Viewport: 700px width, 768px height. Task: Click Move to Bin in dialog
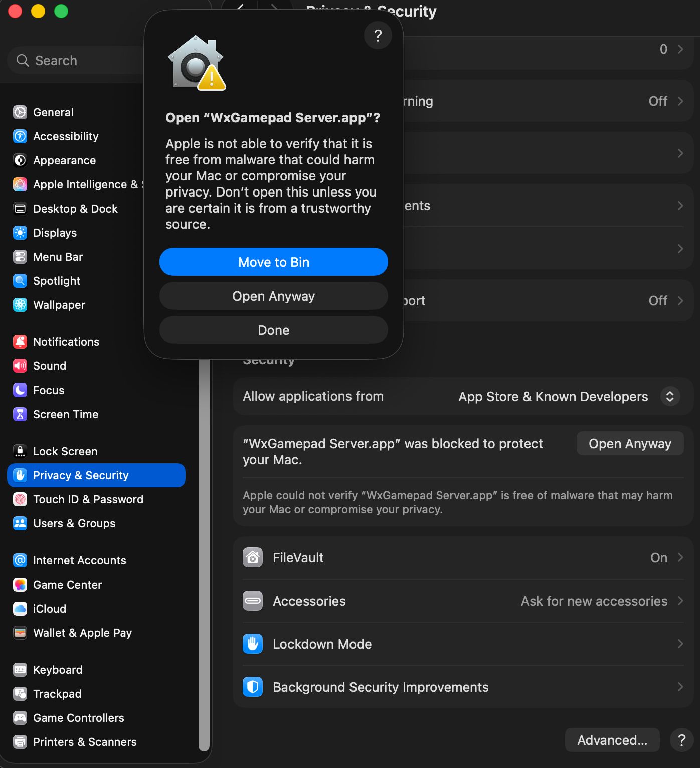pyautogui.click(x=274, y=262)
